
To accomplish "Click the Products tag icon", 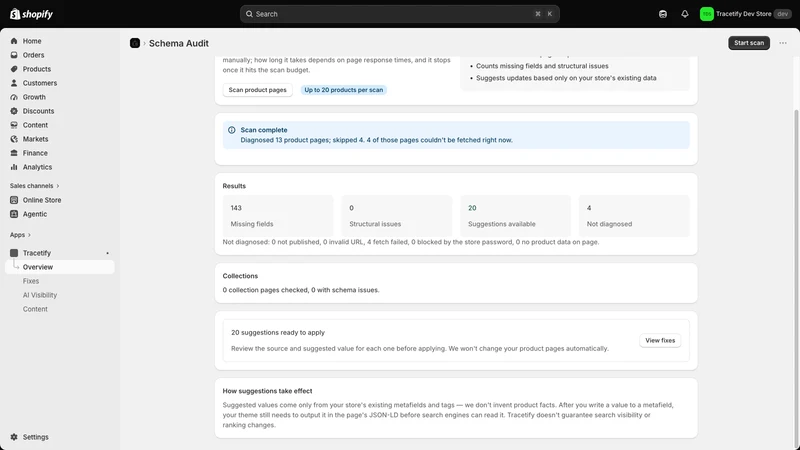I will [x=14, y=69].
